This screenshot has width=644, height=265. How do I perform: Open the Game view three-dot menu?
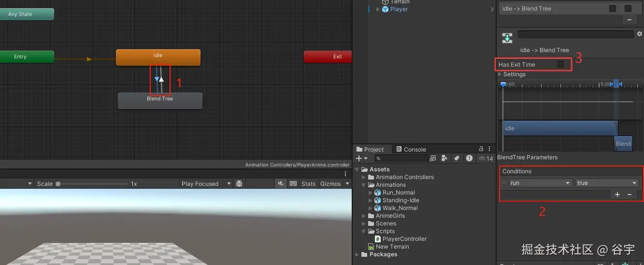(x=345, y=174)
